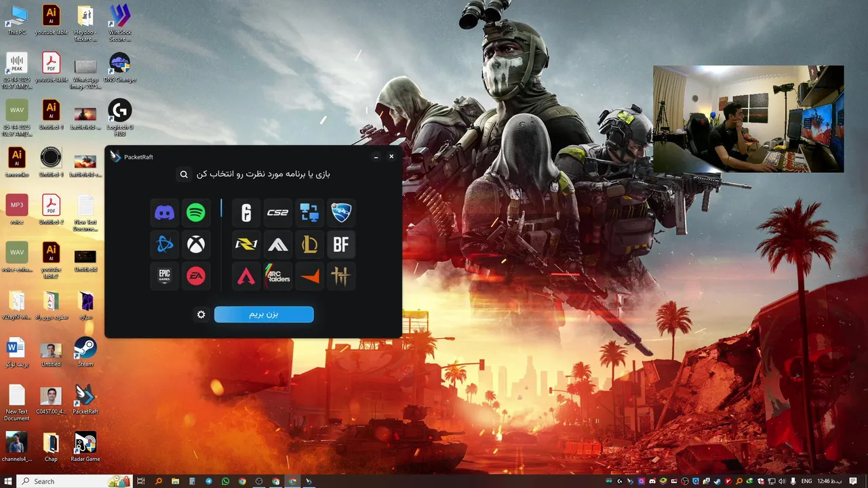
Task: Select the C0457 video thumbnail on desktop
Action: click(51, 399)
